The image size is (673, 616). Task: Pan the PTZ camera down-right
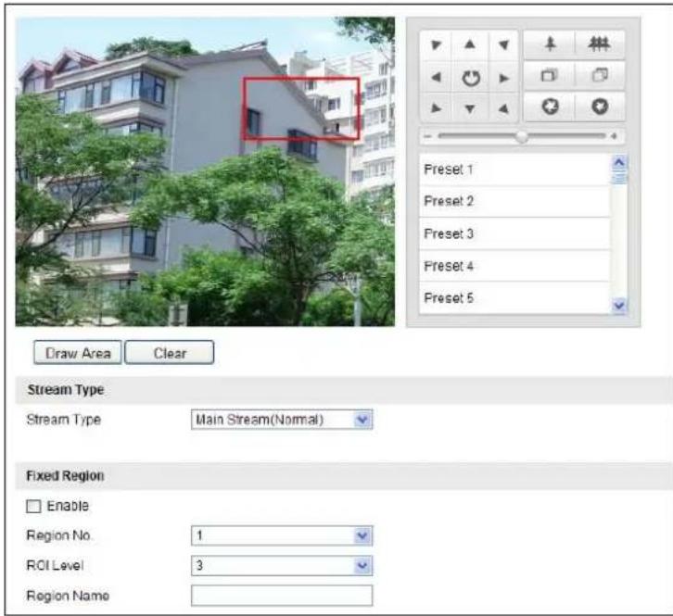click(x=504, y=109)
